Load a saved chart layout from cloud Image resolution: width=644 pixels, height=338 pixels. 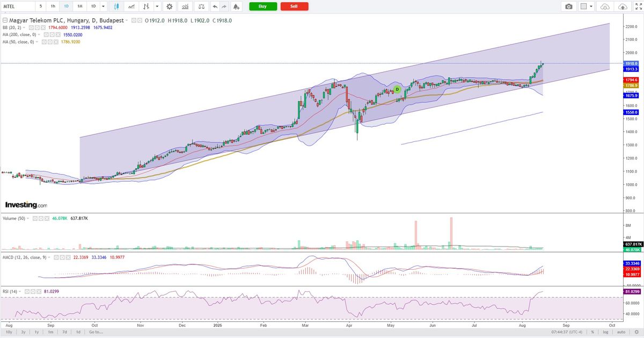click(605, 6)
